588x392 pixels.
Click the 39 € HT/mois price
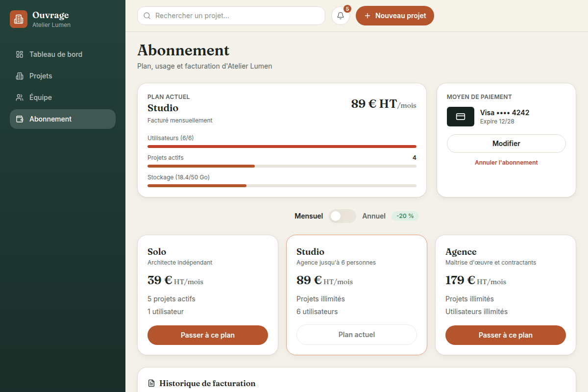pyautogui.click(x=175, y=280)
